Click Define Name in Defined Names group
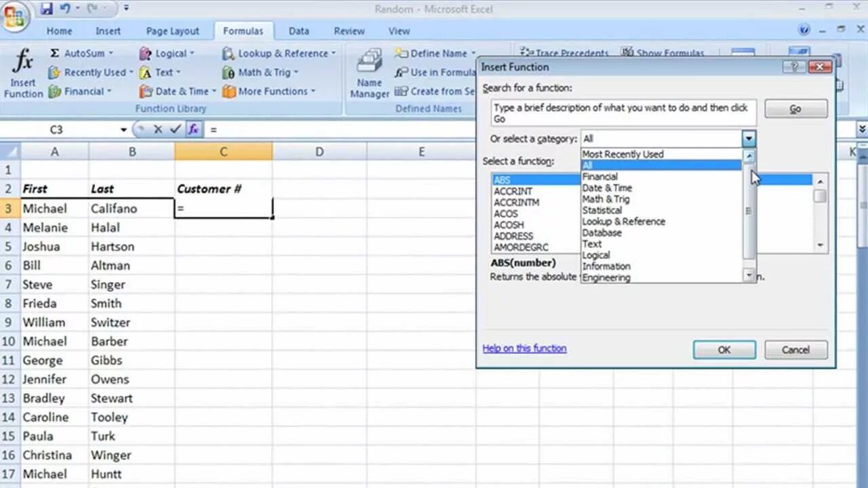 (x=435, y=53)
